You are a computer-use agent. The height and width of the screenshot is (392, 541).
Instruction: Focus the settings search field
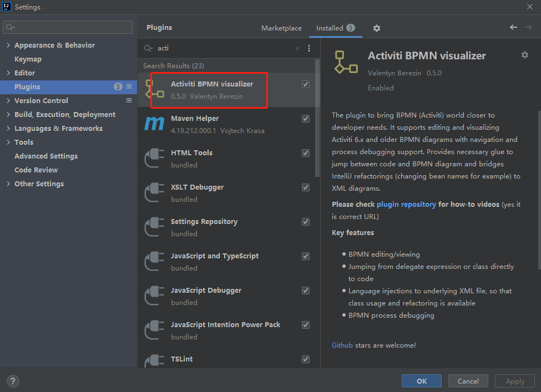pyautogui.click(x=68, y=27)
